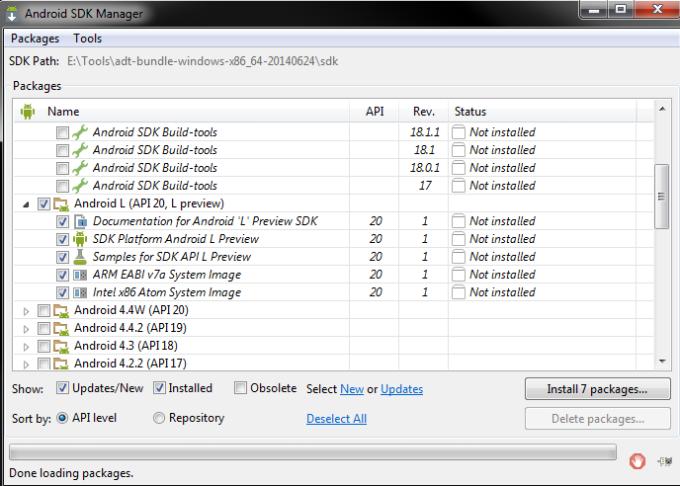Click wrench icon for Build-tools rev 17
Screen dimensions: 680x486
[80, 186]
